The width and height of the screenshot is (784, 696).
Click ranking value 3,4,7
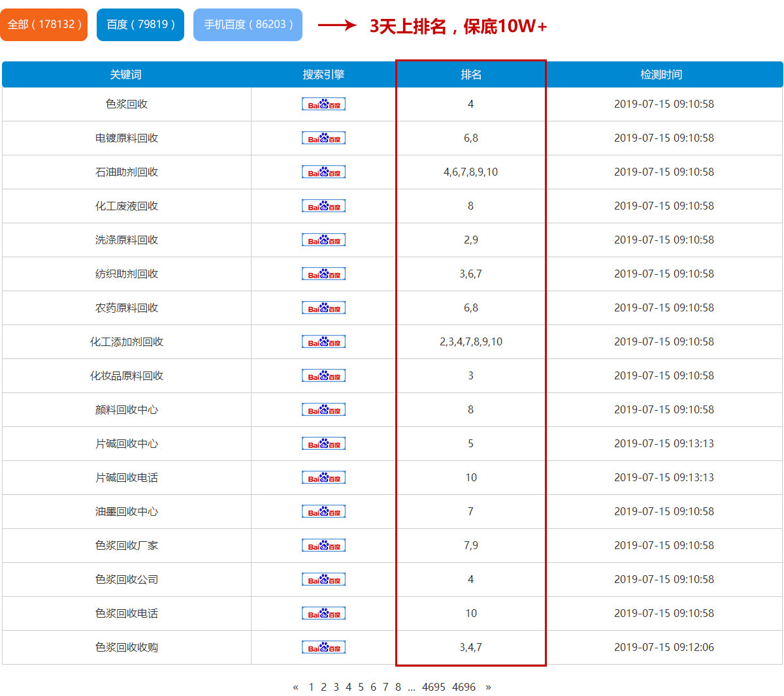(x=471, y=647)
